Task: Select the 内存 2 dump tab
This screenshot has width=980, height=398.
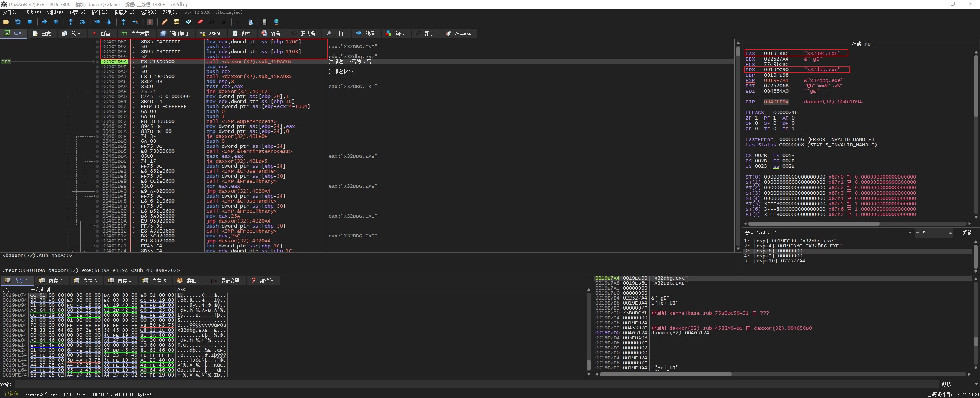Action: click(x=52, y=281)
